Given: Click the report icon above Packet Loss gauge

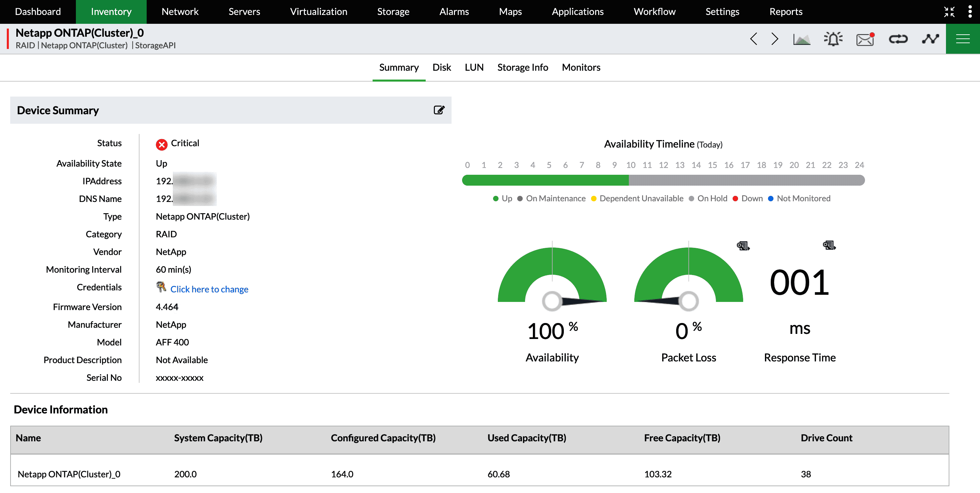Looking at the screenshot, I should 743,245.
